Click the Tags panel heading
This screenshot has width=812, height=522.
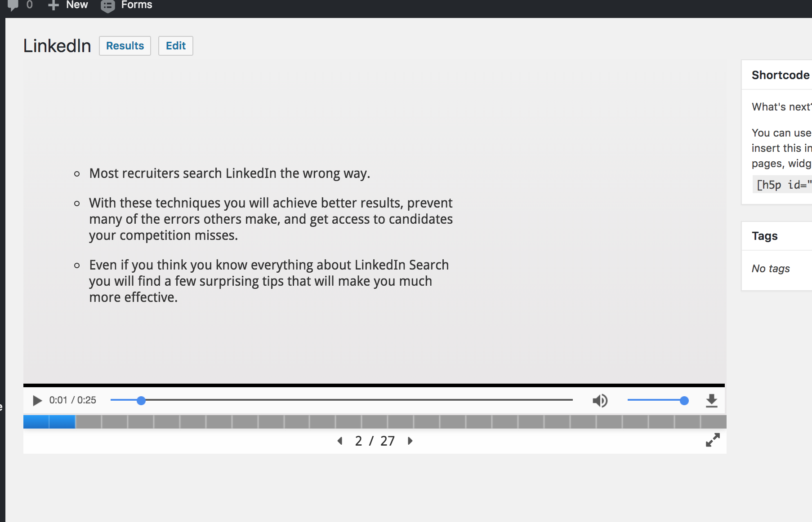click(x=764, y=236)
